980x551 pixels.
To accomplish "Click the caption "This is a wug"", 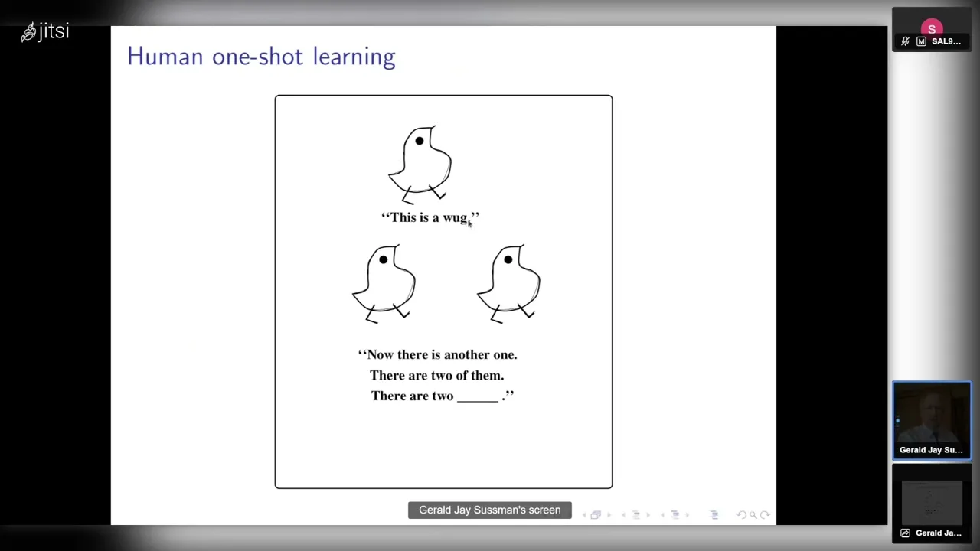I will [x=430, y=218].
